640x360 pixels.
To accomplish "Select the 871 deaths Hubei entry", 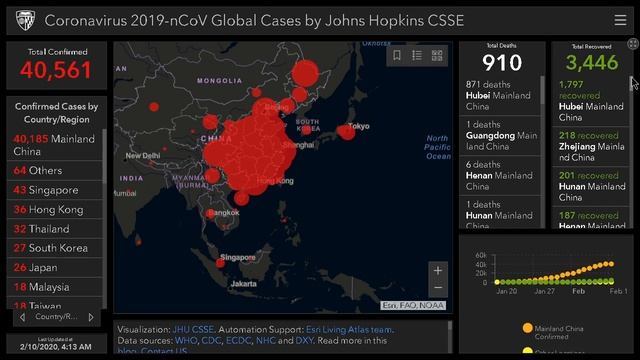I will [500, 96].
